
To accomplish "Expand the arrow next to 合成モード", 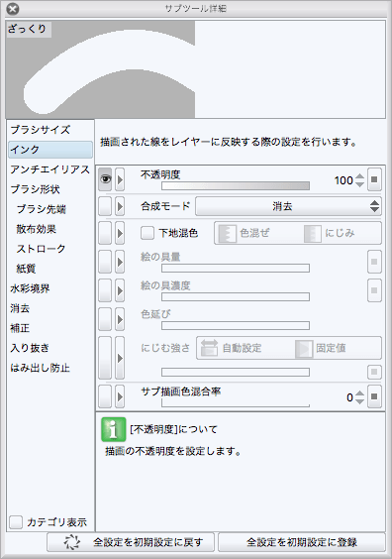I will (120, 206).
